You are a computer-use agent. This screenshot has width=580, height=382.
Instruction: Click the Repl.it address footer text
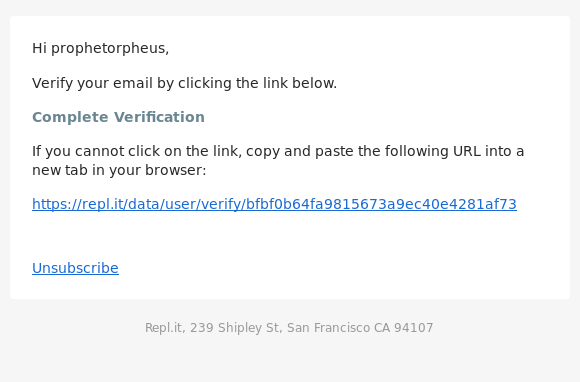click(289, 328)
